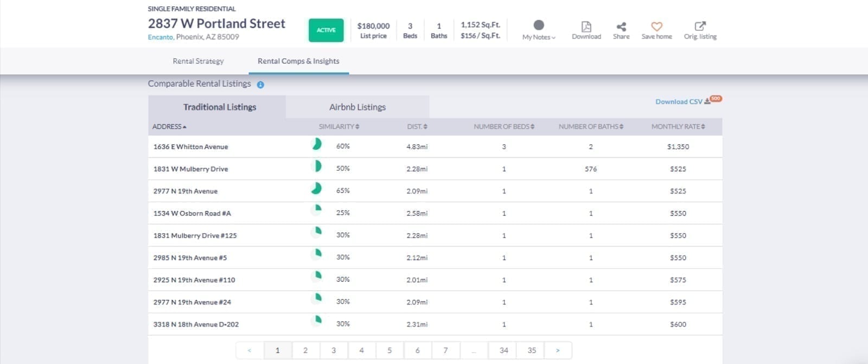Click the similarity pie icon for 1636 E Whitton Avenue

[316, 144]
